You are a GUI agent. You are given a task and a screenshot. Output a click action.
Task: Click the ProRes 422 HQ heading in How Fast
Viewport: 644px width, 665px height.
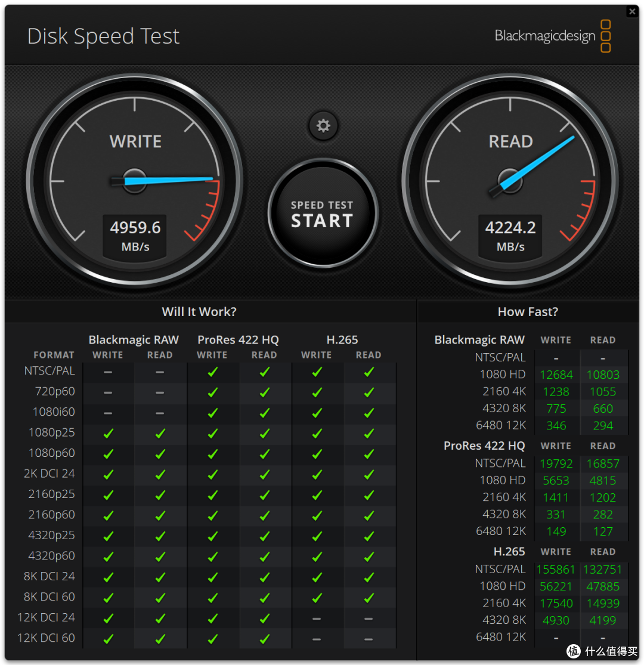pos(484,446)
